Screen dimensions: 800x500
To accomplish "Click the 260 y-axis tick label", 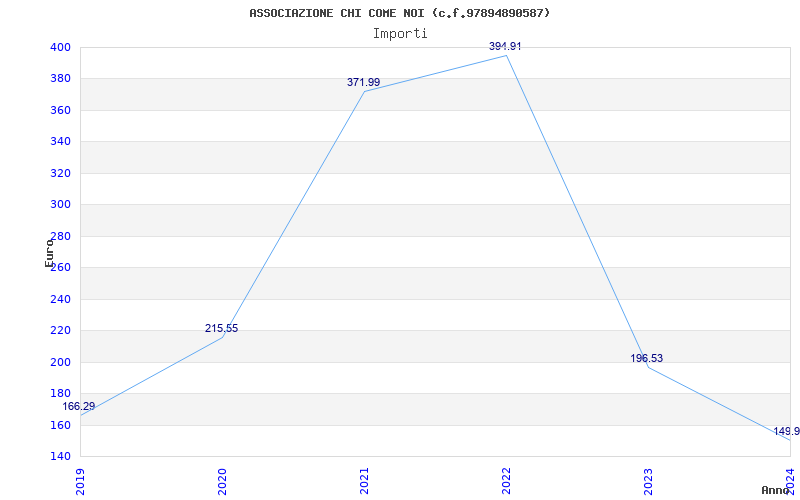I will tap(60, 268).
